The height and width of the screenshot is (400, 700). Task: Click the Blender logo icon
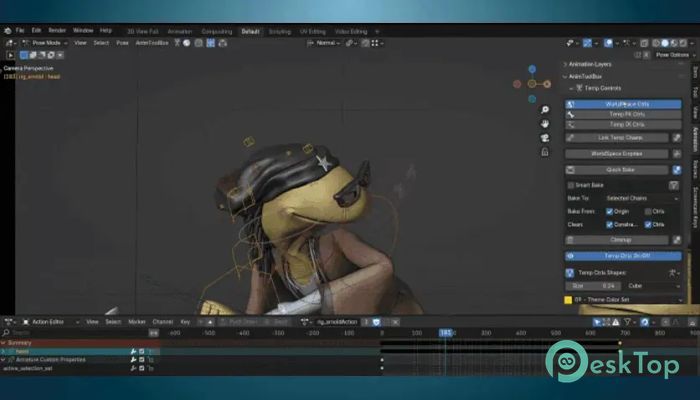tap(8, 31)
